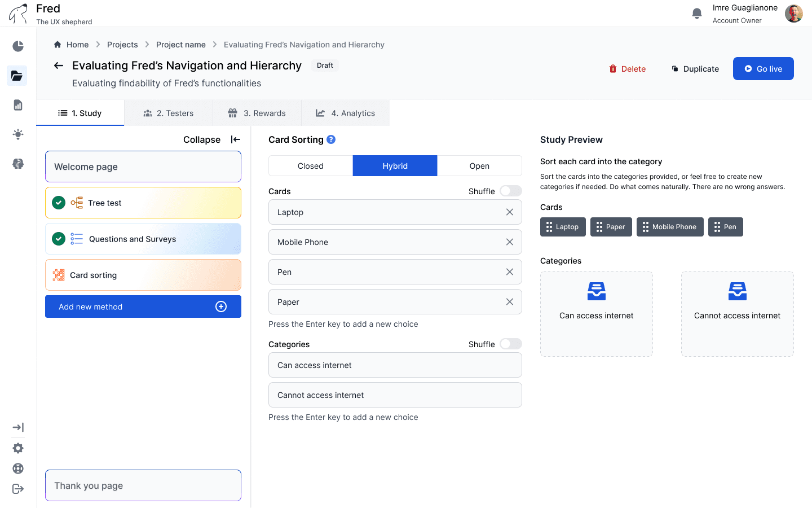Select the Questions and Surveys method
The image size is (812, 508).
(143, 239)
